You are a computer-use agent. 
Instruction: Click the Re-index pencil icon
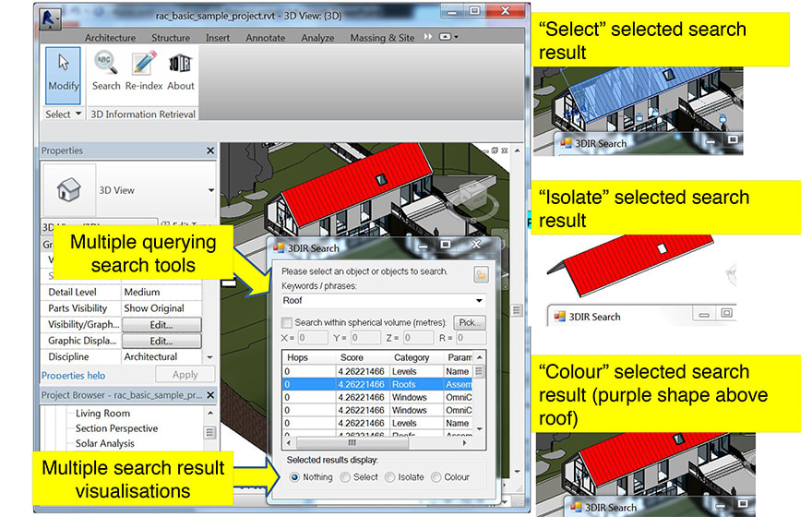pos(143,70)
